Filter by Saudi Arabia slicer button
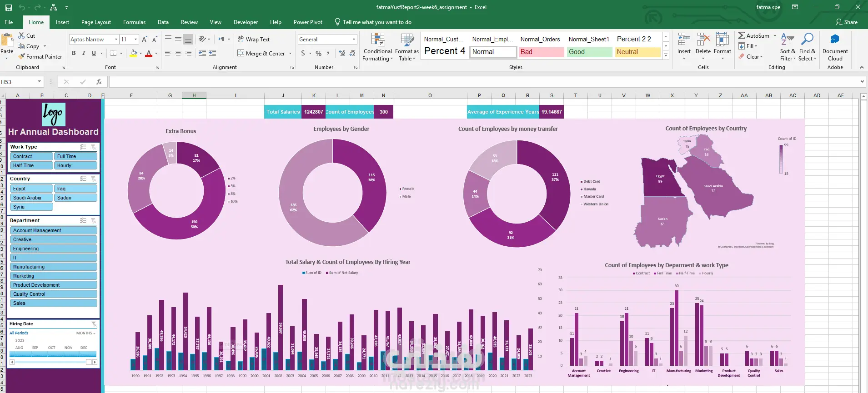Image resolution: width=868 pixels, height=393 pixels. click(x=31, y=198)
